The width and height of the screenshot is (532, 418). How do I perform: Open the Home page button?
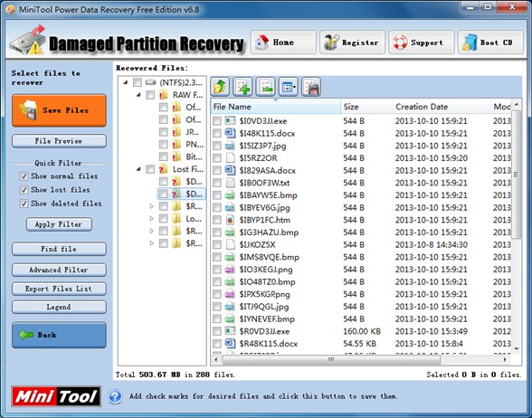click(x=283, y=42)
